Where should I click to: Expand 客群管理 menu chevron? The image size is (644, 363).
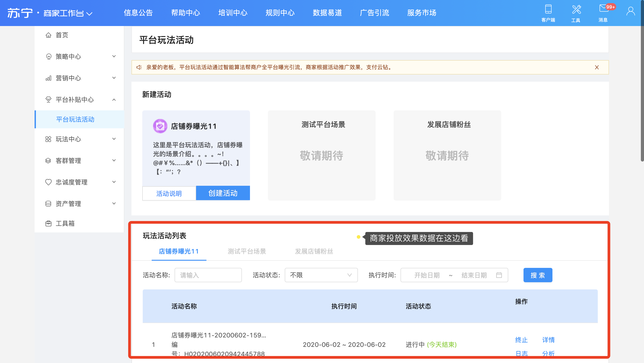pos(114,160)
